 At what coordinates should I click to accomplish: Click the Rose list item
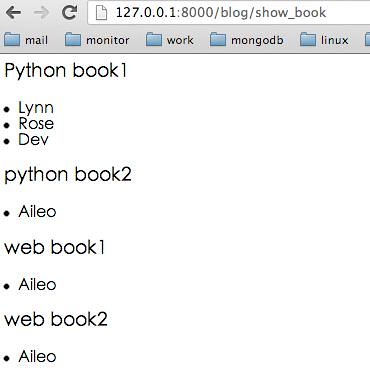click(x=36, y=124)
